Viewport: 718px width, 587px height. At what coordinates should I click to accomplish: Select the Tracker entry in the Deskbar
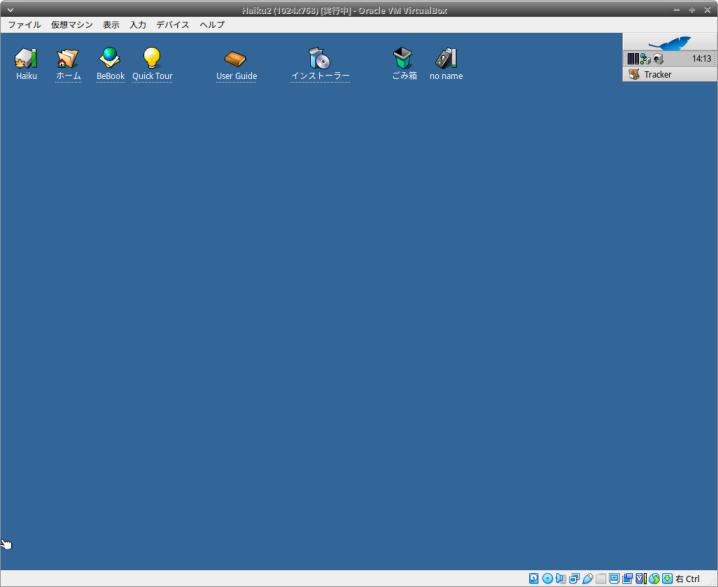pos(669,74)
